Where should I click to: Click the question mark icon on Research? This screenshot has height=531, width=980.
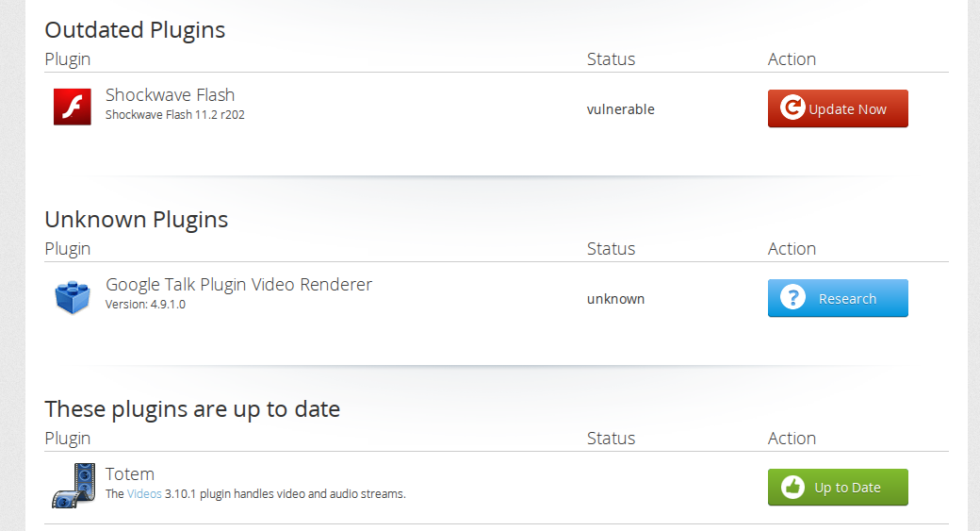pos(793,298)
